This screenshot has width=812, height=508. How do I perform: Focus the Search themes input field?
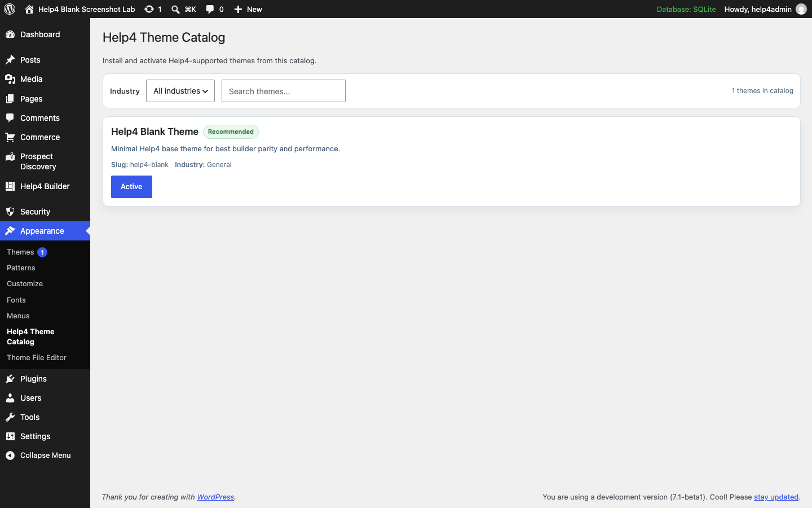click(x=284, y=91)
